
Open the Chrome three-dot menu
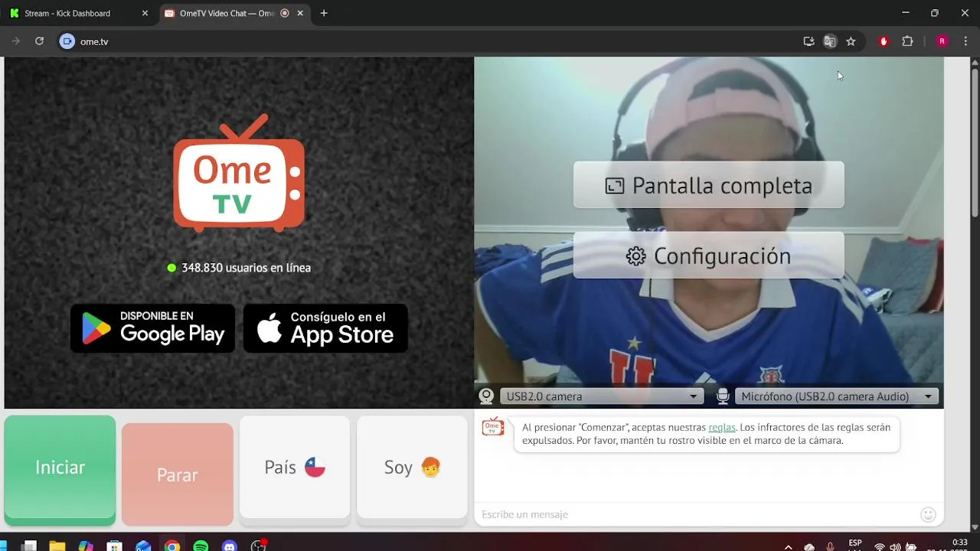965,41
